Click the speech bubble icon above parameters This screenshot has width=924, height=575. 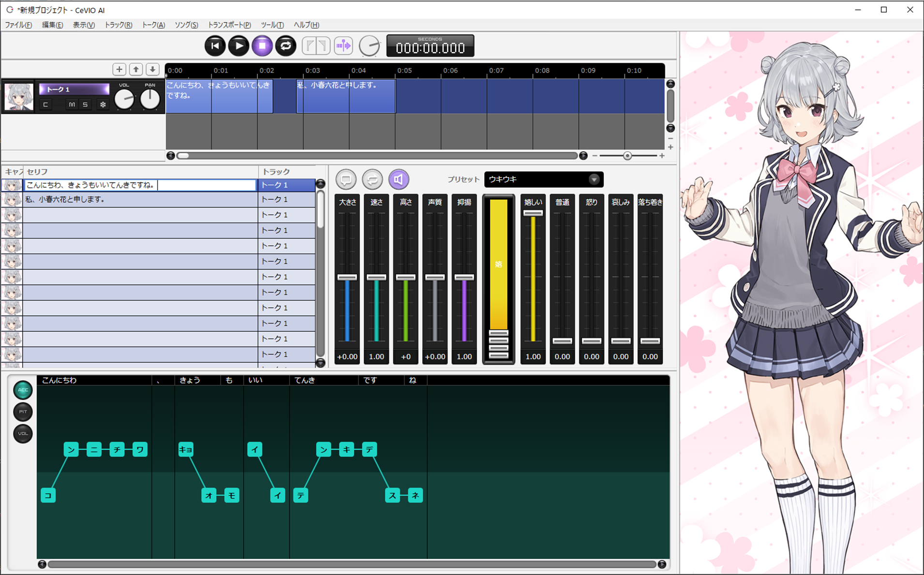coord(346,179)
